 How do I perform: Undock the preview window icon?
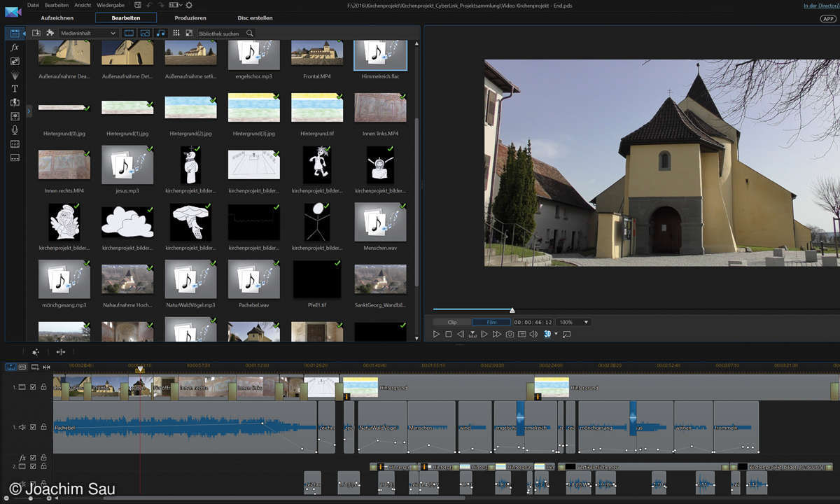click(566, 335)
